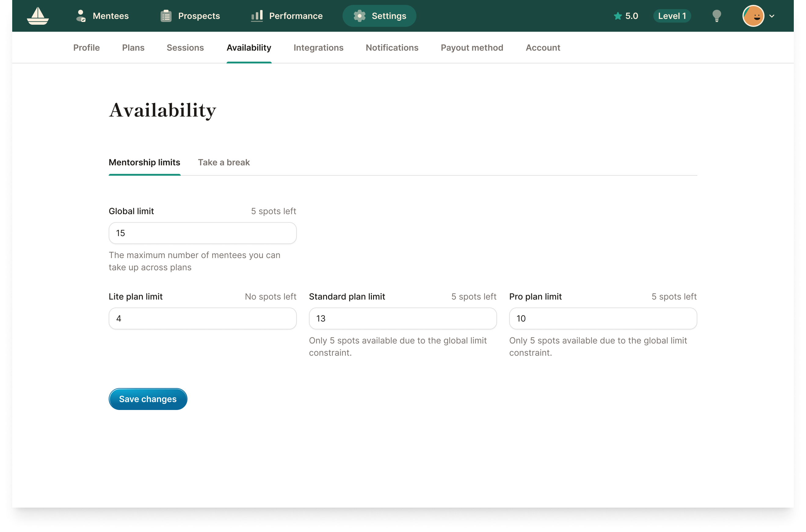The image size is (806, 532).
Task: Click the lightbulb tips icon
Action: click(x=717, y=16)
